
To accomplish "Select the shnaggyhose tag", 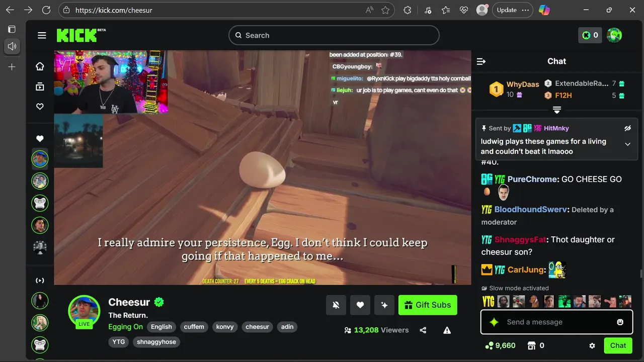I will tap(156, 342).
